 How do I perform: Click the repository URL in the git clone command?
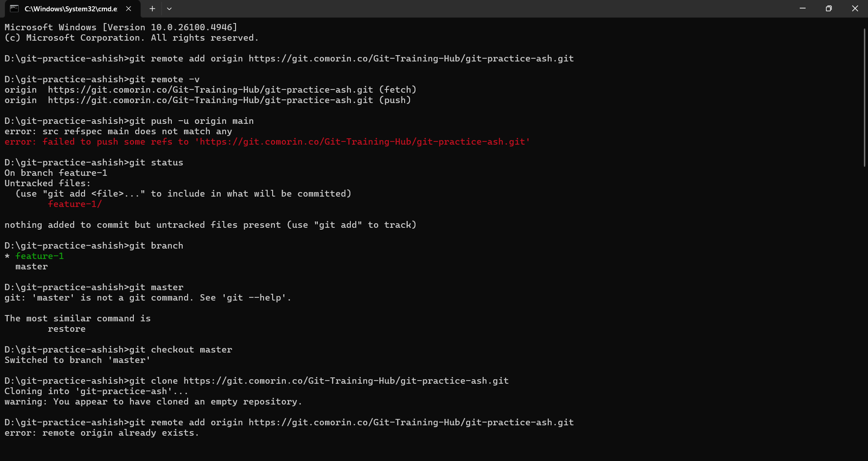point(346,381)
